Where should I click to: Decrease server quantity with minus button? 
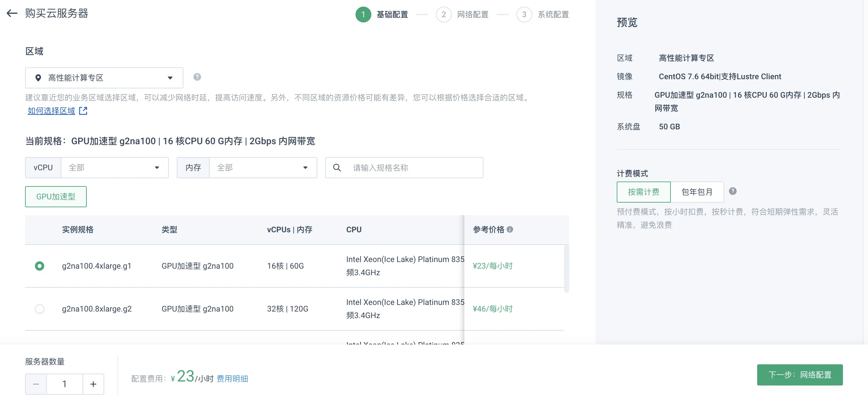(36, 384)
